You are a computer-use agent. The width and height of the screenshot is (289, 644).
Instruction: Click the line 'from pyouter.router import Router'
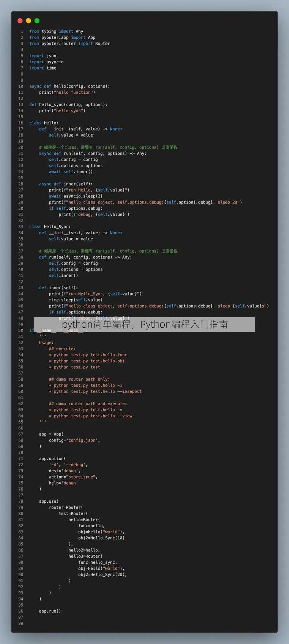pos(70,44)
